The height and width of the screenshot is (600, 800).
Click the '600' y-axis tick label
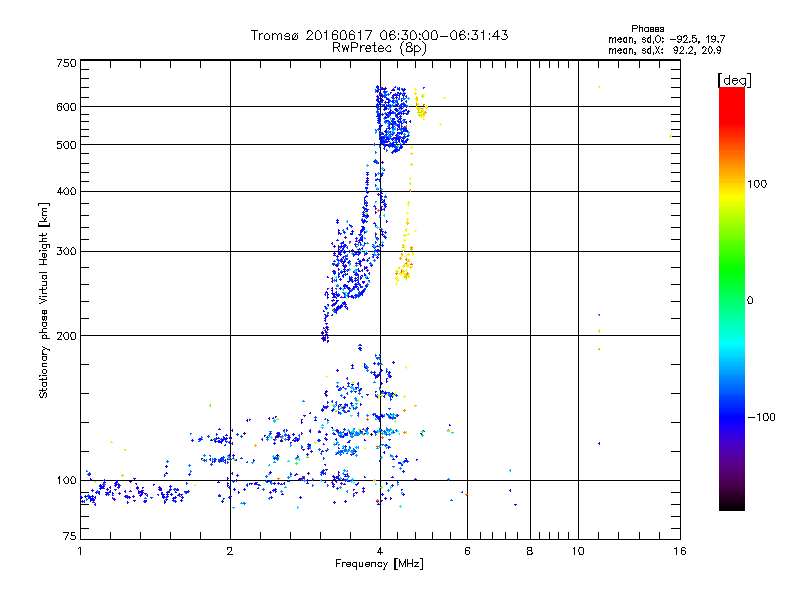[66, 107]
